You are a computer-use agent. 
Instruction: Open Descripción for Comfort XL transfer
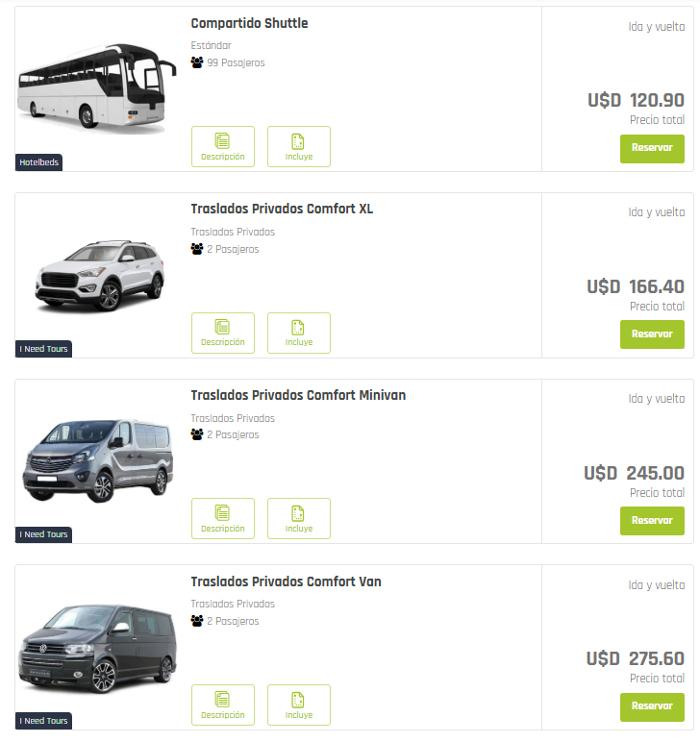coord(223,333)
